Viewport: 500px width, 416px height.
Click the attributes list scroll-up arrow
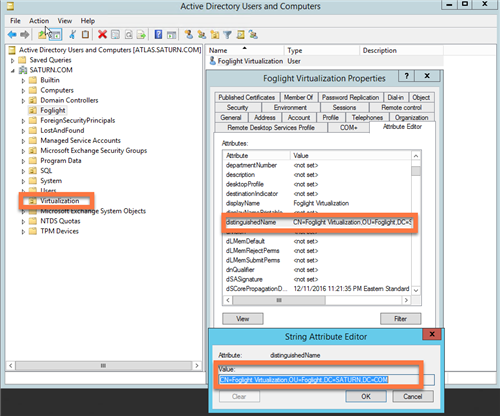click(416, 156)
